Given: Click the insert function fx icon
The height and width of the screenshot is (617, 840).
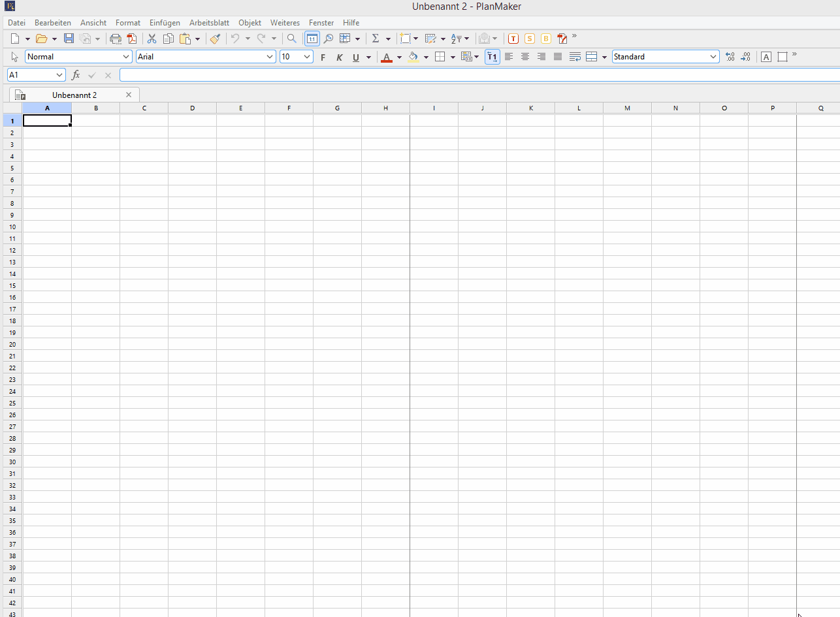Looking at the screenshot, I should pos(76,75).
